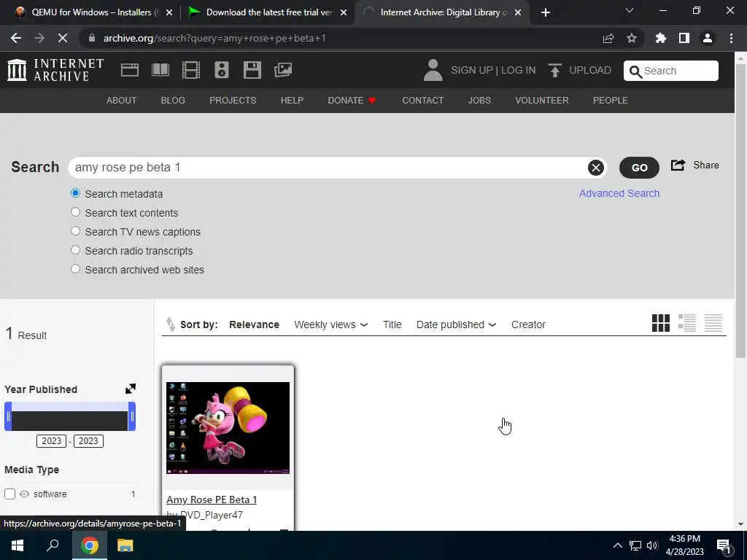This screenshot has height=560, width=747.
Task: Open Windows taskbar search
Action: click(x=53, y=545)
